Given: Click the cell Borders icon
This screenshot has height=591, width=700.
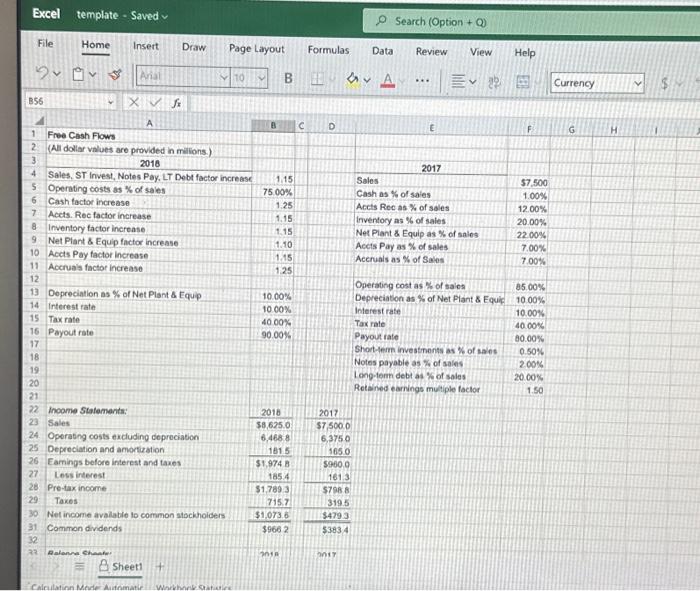Looking at the screenshot, I should coord(317,79).
